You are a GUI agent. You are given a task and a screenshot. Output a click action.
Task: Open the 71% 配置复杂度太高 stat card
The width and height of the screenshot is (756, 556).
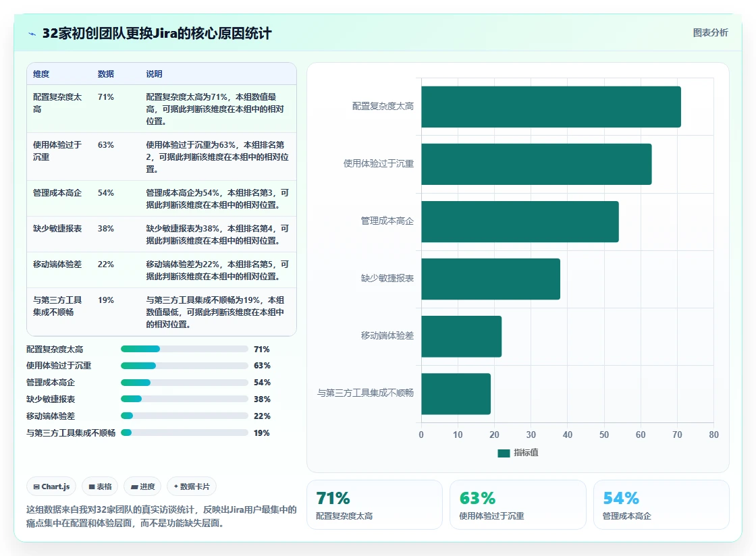click(375, 505)
